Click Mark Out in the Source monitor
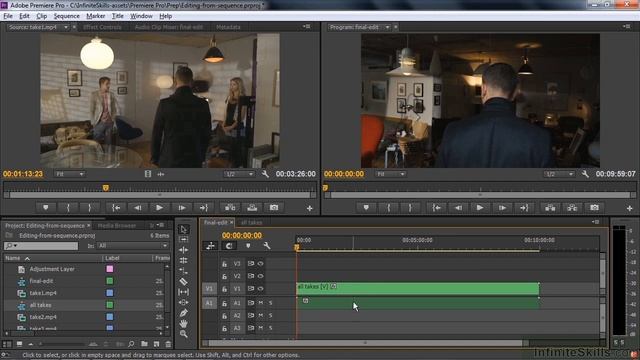Image resolution: width=640 pixels, height=360 pixels. [x=89, y=208]
